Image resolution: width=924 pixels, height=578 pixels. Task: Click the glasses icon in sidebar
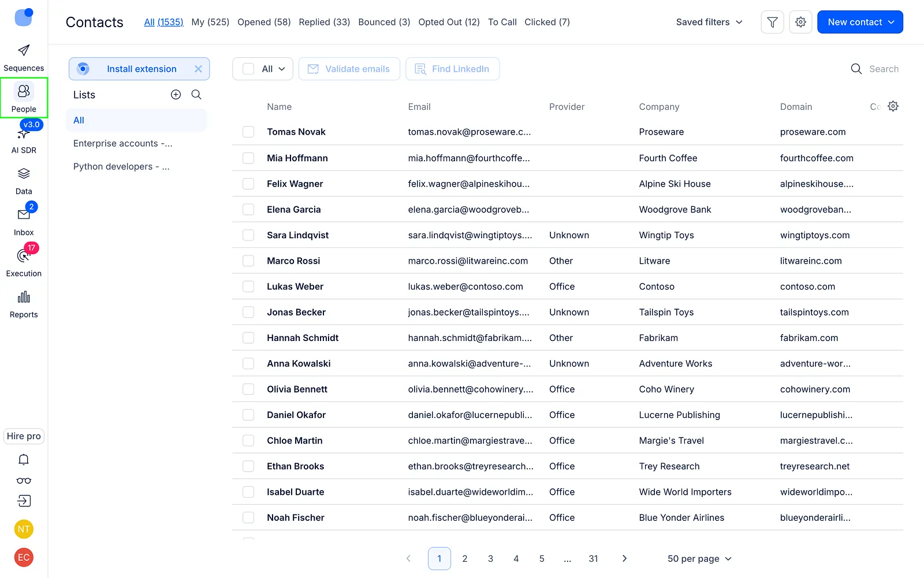pyautogui.click(x=24, y=480)
